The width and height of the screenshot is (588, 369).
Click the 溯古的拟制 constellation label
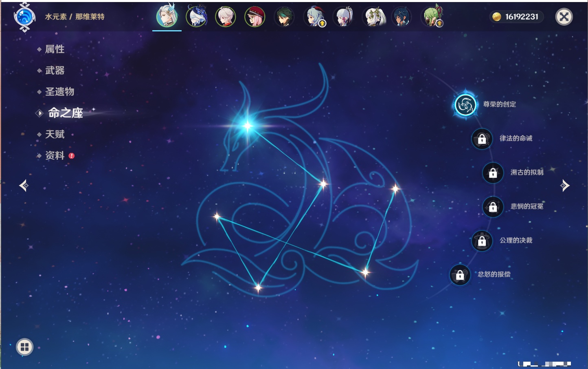pos(527,172)
